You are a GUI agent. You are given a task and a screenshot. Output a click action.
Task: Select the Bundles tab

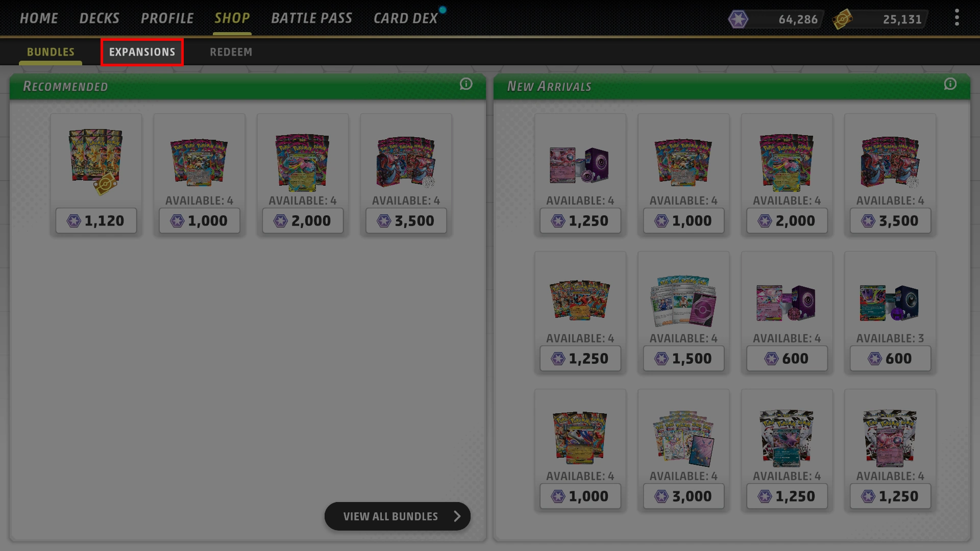click(51, 52)
